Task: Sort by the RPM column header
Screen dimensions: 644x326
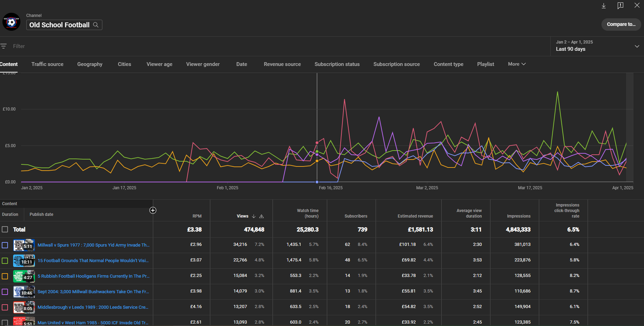Action: (197, 216)
